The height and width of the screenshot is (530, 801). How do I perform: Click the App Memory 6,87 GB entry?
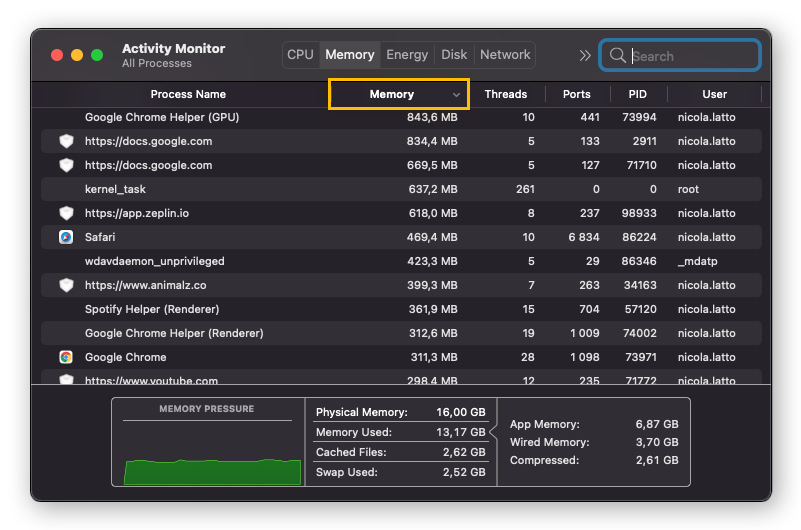(594, 424)
